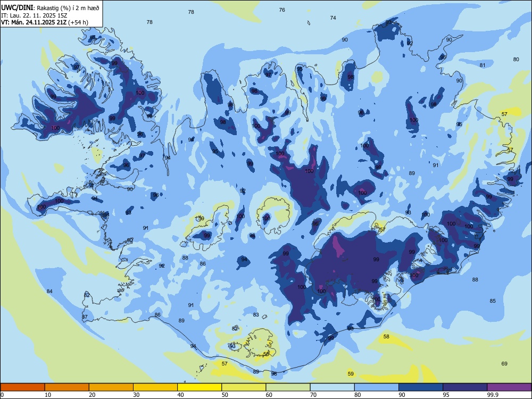The image size is (532, 399).
Task: Click the legend label '40'
Action: click(180, 395)
